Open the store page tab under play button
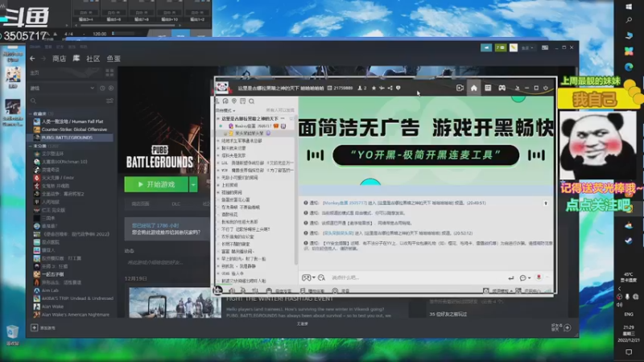This screenshot has width=644, height=362. tap(140, 204)
